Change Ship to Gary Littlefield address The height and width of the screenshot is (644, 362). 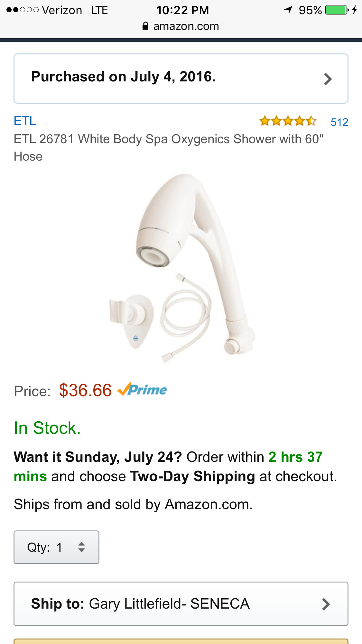pos(181,604)
